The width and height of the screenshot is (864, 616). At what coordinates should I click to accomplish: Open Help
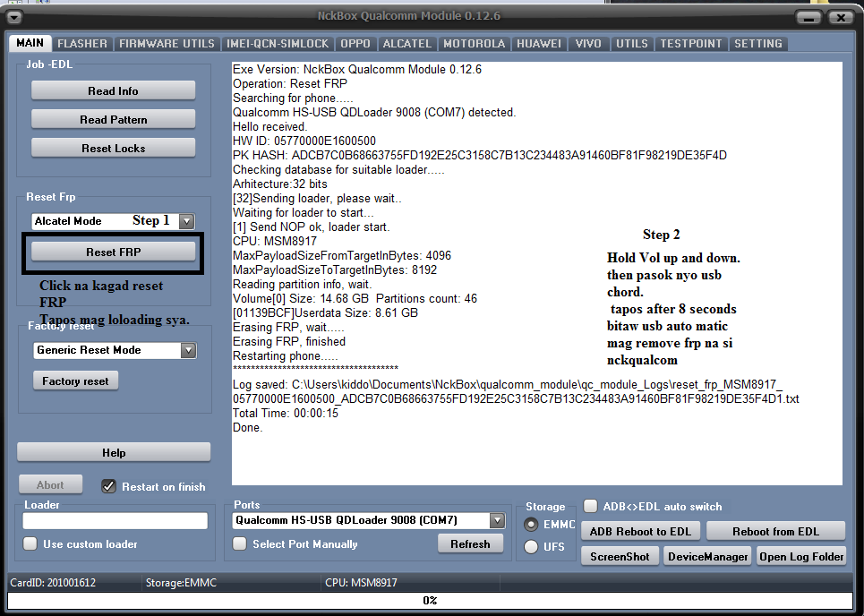[x=114, y=452]
